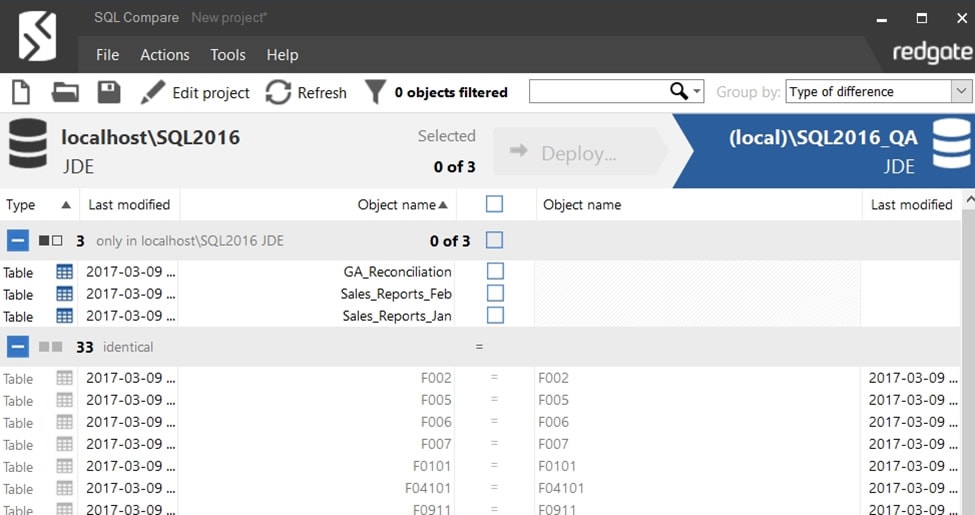975x515 pixels.
Task: Minimize the SQL Compare window
Action: (881, 19)
